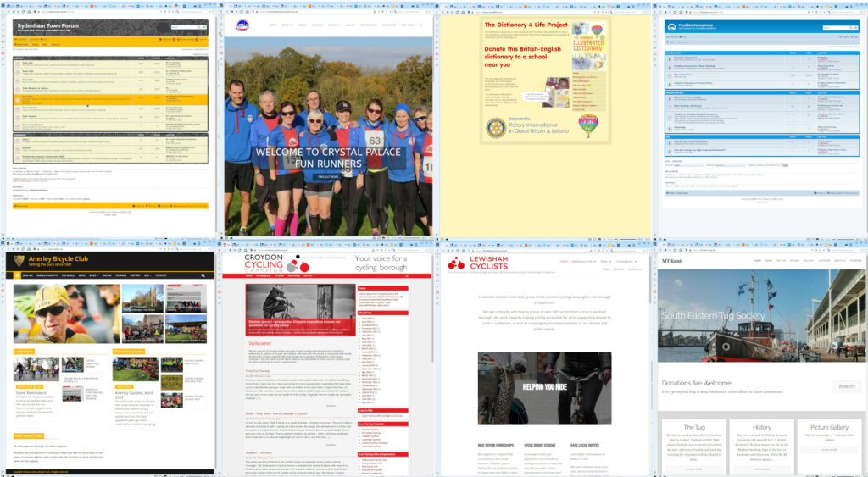Select HOME in Fun Runners navigation
Image resolution: width=868 pixels, height=477 pixels.
[x=273, y=25]
